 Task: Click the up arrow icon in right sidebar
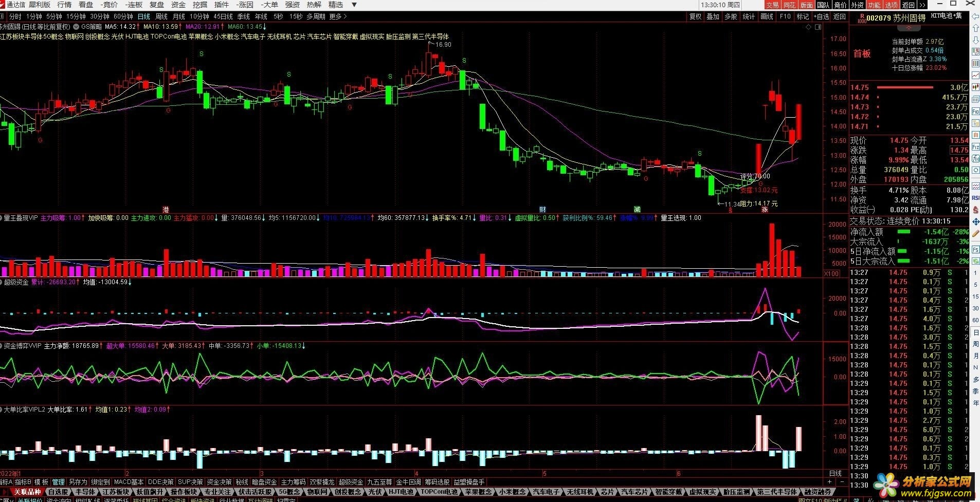point(976,28)
